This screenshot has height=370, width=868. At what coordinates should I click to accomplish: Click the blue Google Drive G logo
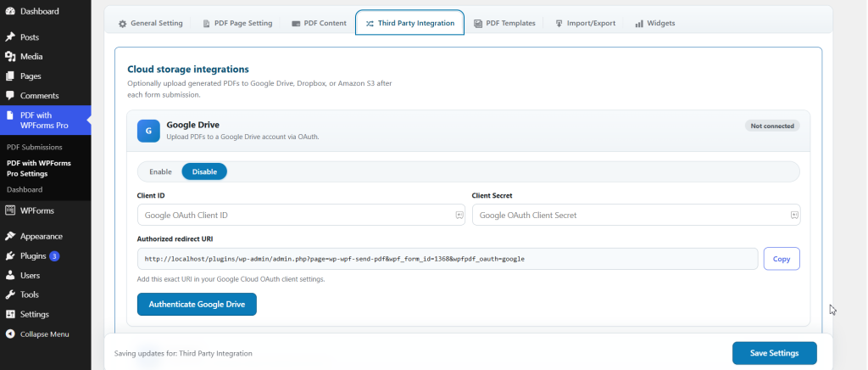(148, 132)
